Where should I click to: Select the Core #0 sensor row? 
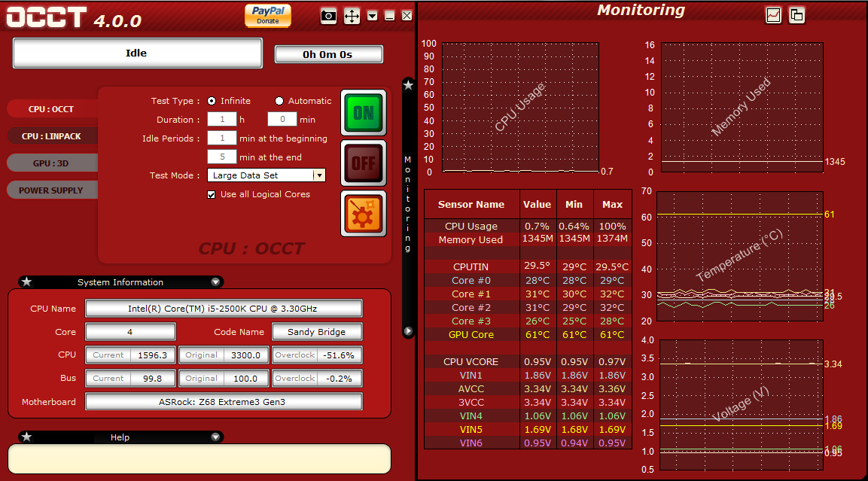point(528,280)
